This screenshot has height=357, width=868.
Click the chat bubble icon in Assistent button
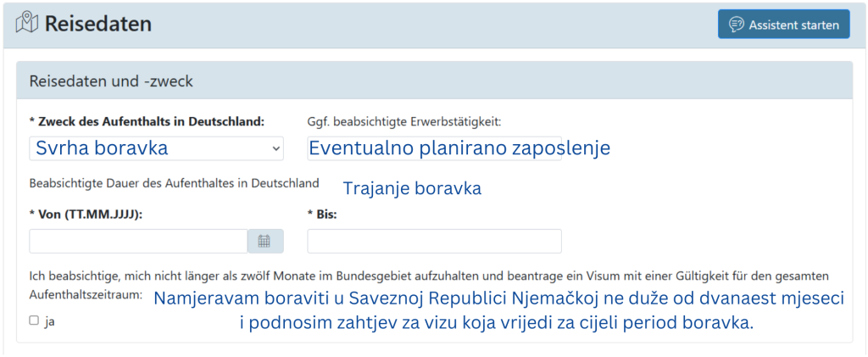(737, 25)
